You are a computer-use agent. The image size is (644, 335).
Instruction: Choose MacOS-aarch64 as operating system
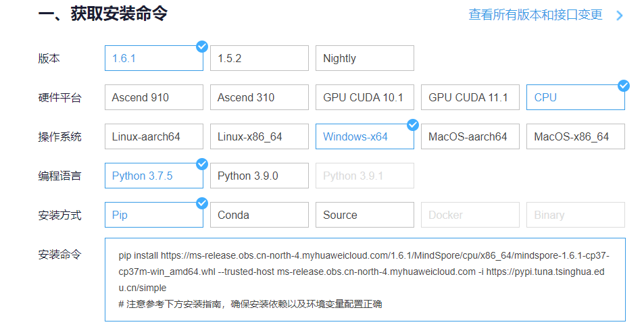pyautogui.click(x=470, y=136)
